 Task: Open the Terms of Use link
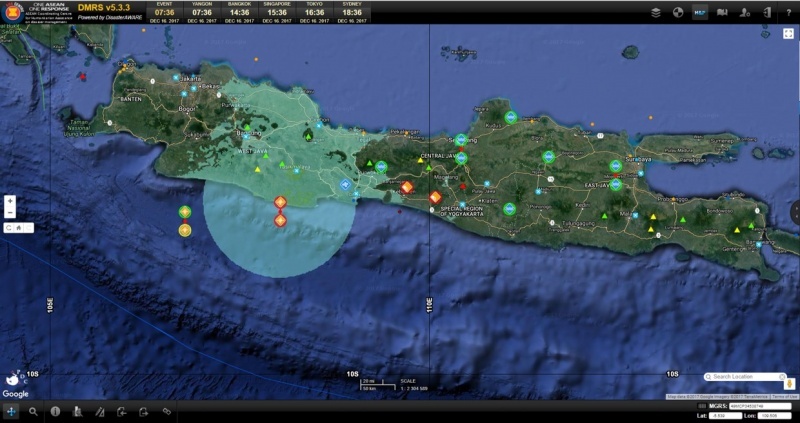784,397
